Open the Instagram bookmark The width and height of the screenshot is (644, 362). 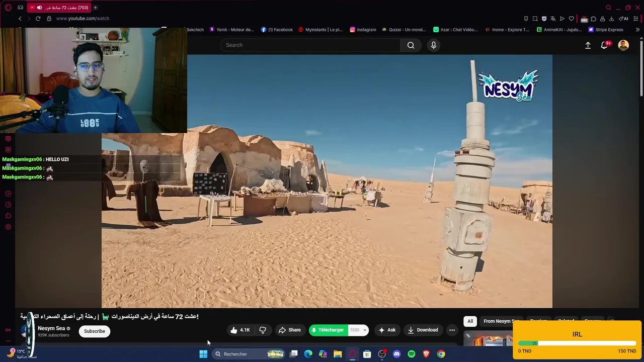363,30
